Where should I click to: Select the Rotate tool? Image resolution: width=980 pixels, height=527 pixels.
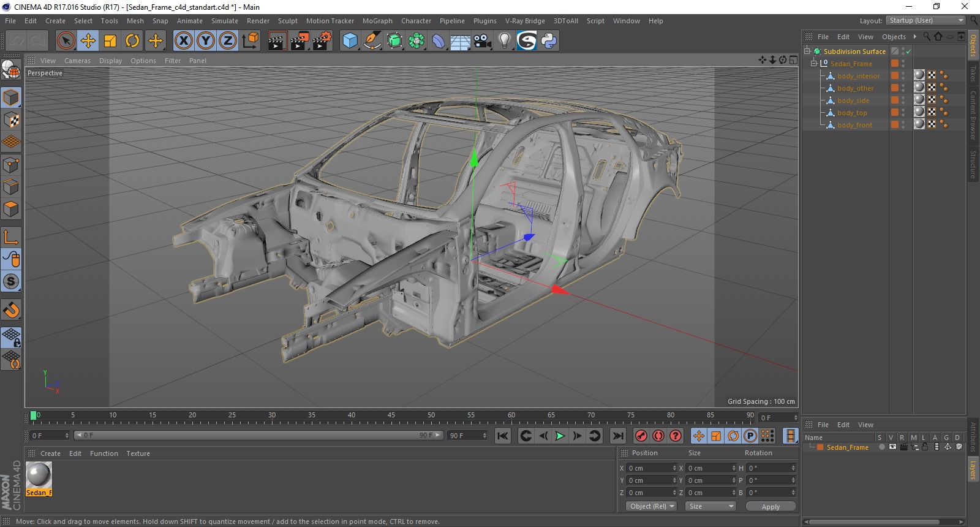click(x=132, y=41)
